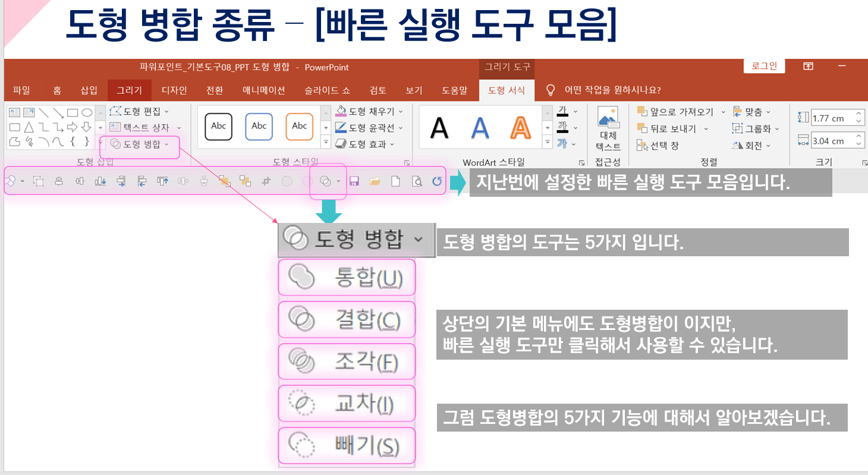
Task: Start print preview from quick access toolbar
Action: (x=417, y=181)
